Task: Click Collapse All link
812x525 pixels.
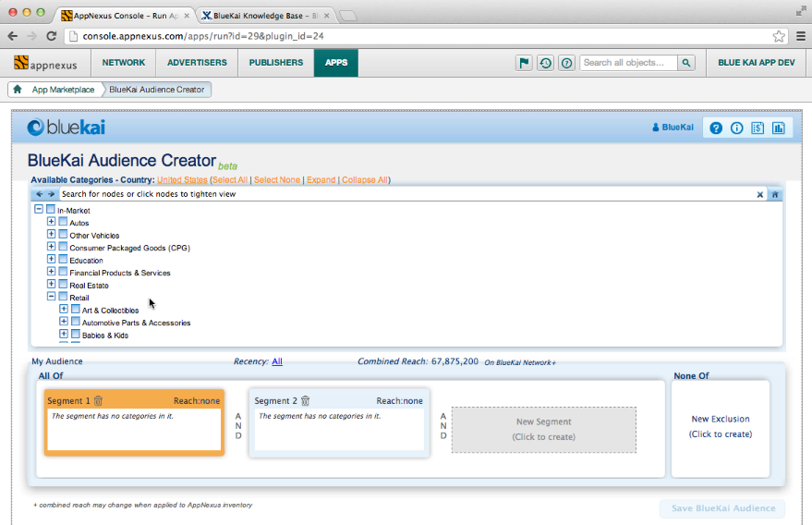Action: pyautogui.click(x=365, y=180)
